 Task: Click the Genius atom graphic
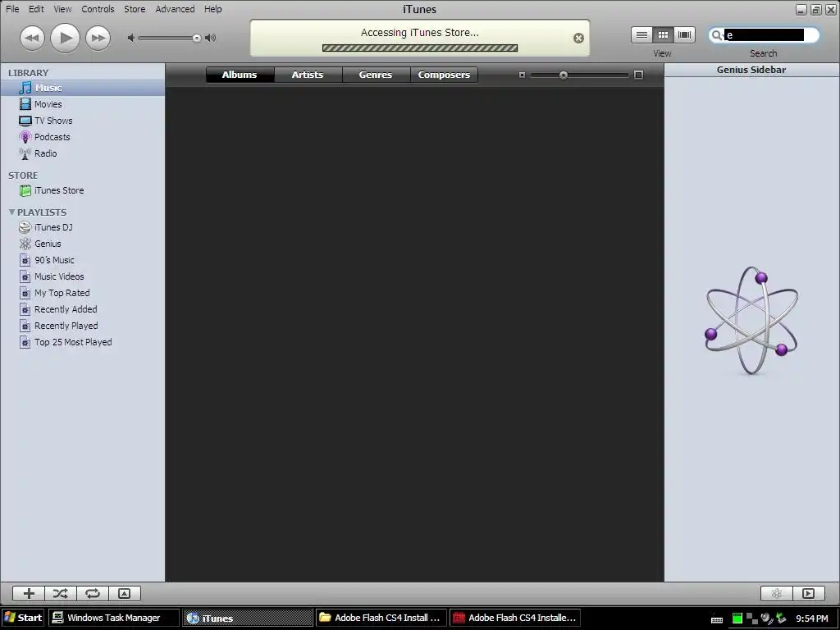pos(751,321)
